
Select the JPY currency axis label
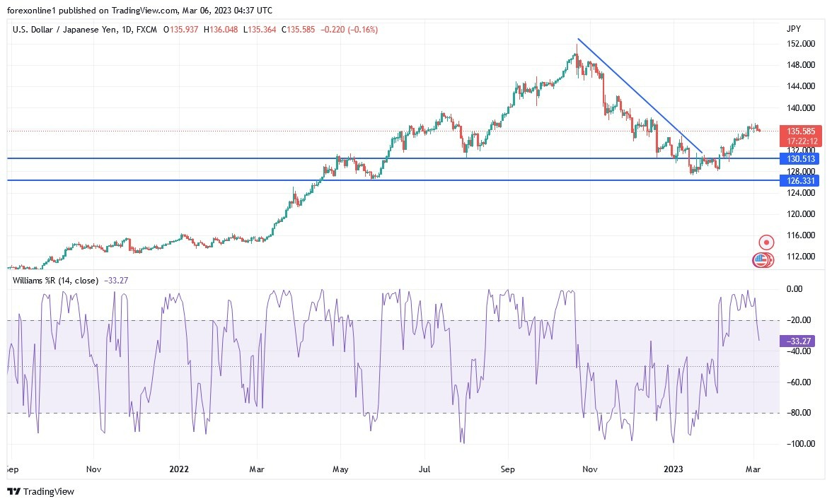click(795, 29)
